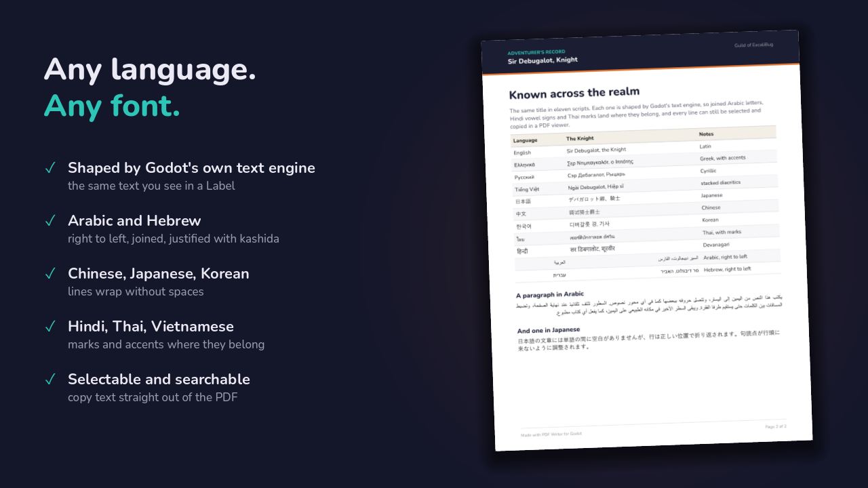Screen dimensions: 868x488
Task: Select the 'Any language.' headline
Action: coord(150,70)
